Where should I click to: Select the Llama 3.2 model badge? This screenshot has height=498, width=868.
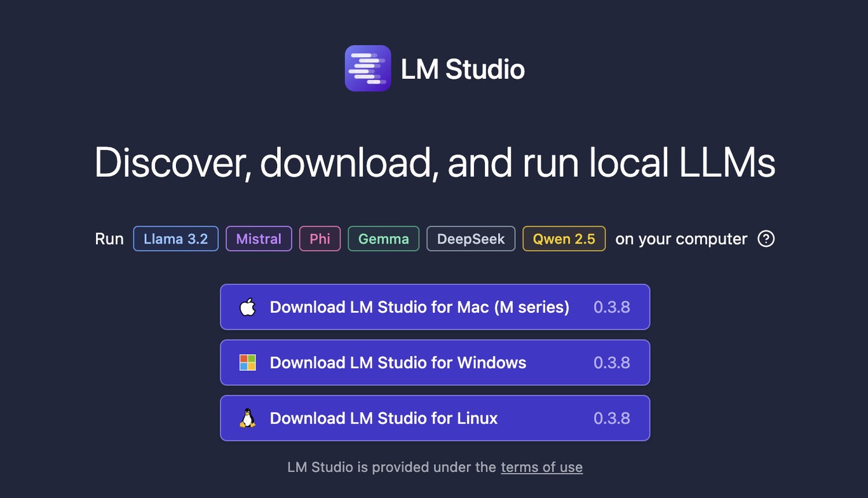pyautogui.click(x=175, y=239)
